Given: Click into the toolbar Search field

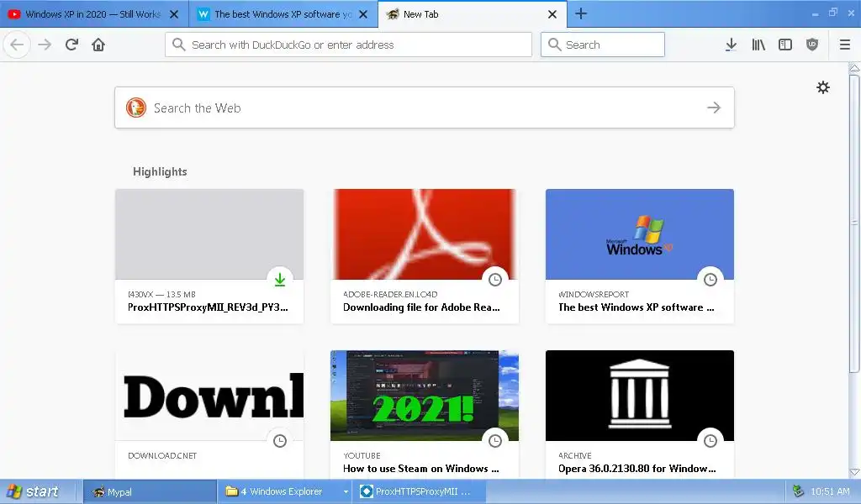Looking at the screenshot, I should (602, 45).
